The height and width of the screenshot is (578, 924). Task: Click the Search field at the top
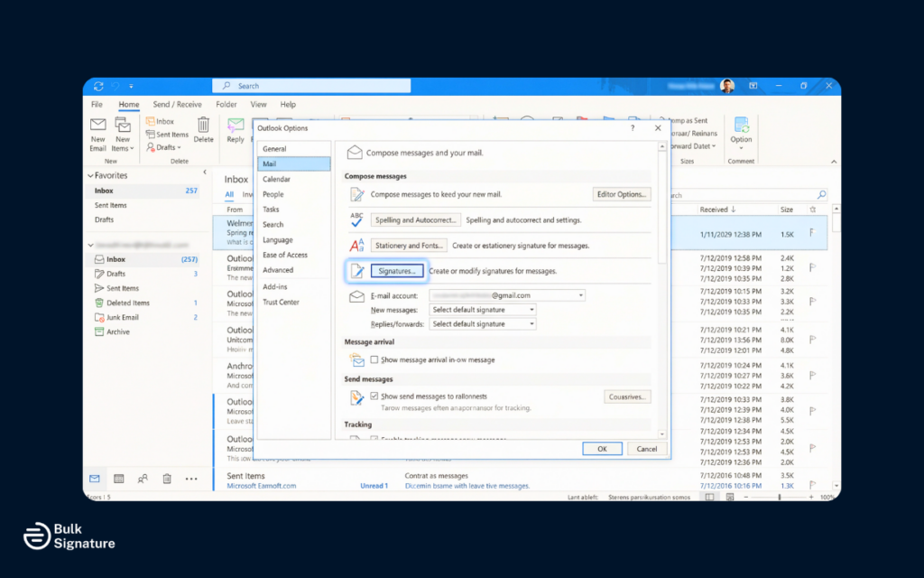[x=311, y=85]
